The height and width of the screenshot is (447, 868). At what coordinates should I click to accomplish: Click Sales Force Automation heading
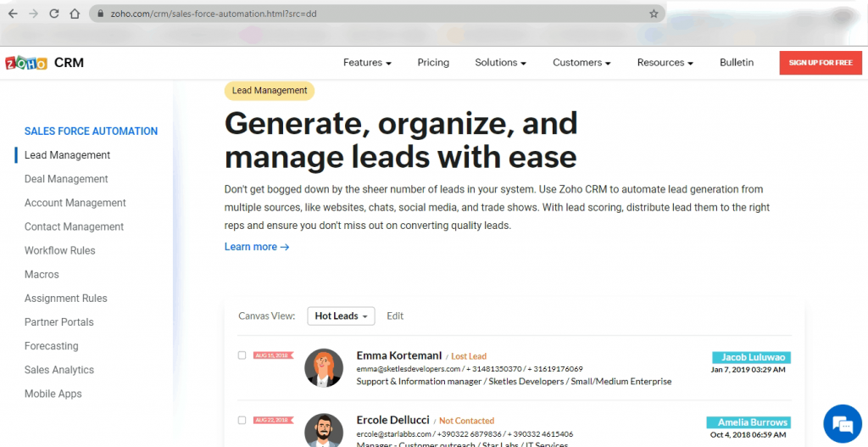tap(91, 131)
